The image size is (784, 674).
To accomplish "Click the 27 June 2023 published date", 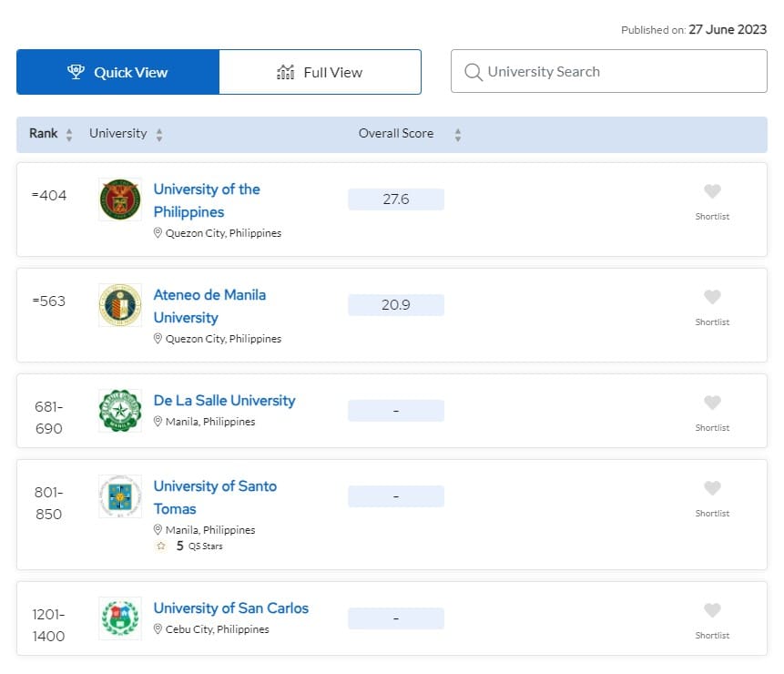I will (728, 29).
